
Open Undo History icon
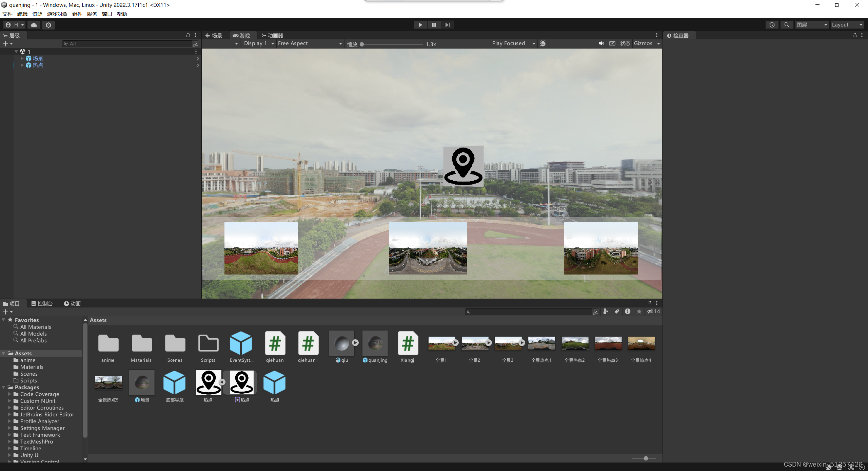pos(772,25)
